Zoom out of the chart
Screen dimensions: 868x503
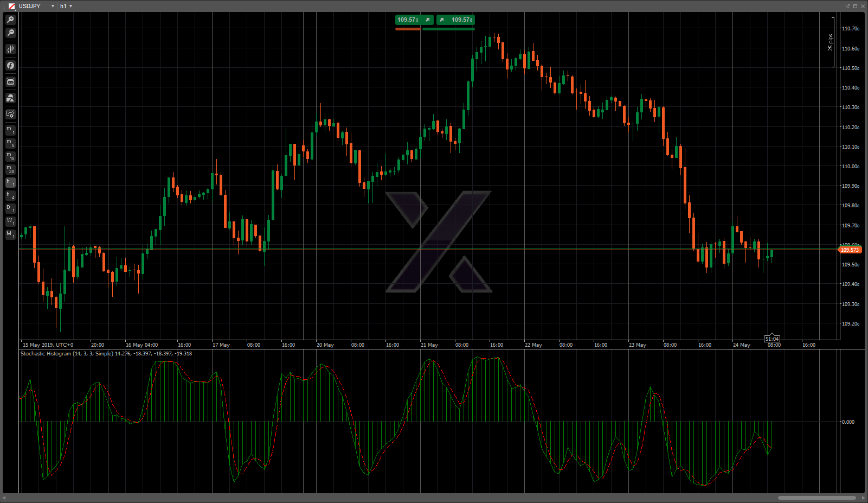[x=10, y=33]
